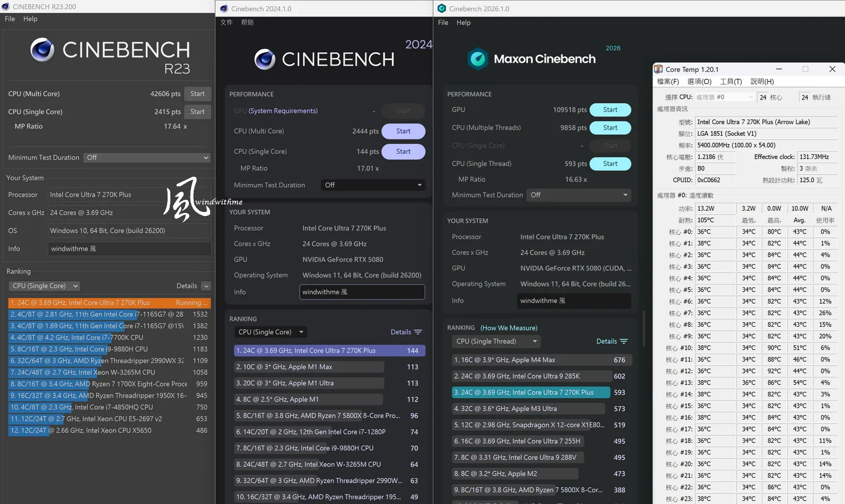The height and width of the screenshot is (504, 845).
Task: Open CPU (Single Core) ranking dropdown in Cinebench 2024
Action: click(271, 332)
